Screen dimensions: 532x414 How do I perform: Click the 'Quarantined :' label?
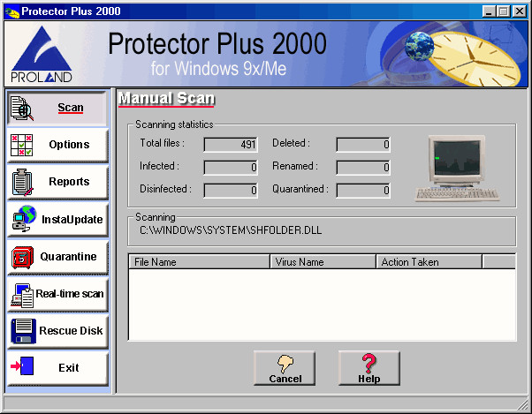pos(300,189)
